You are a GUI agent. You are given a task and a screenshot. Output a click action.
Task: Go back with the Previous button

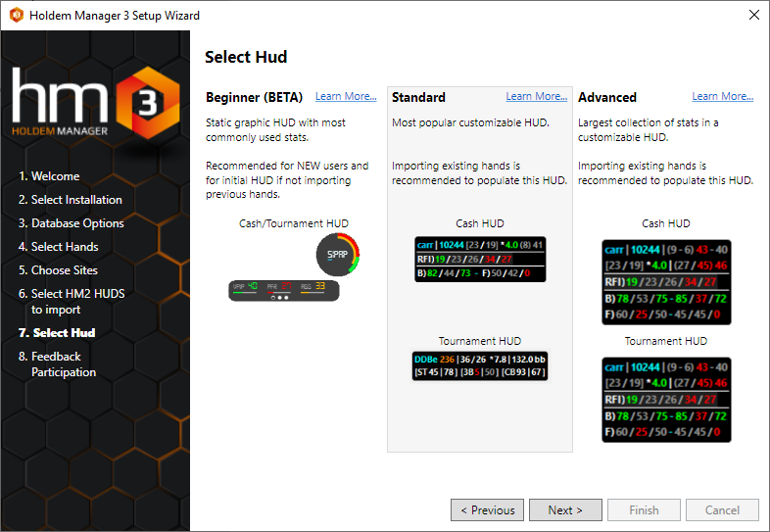click(x=487, y=510)
